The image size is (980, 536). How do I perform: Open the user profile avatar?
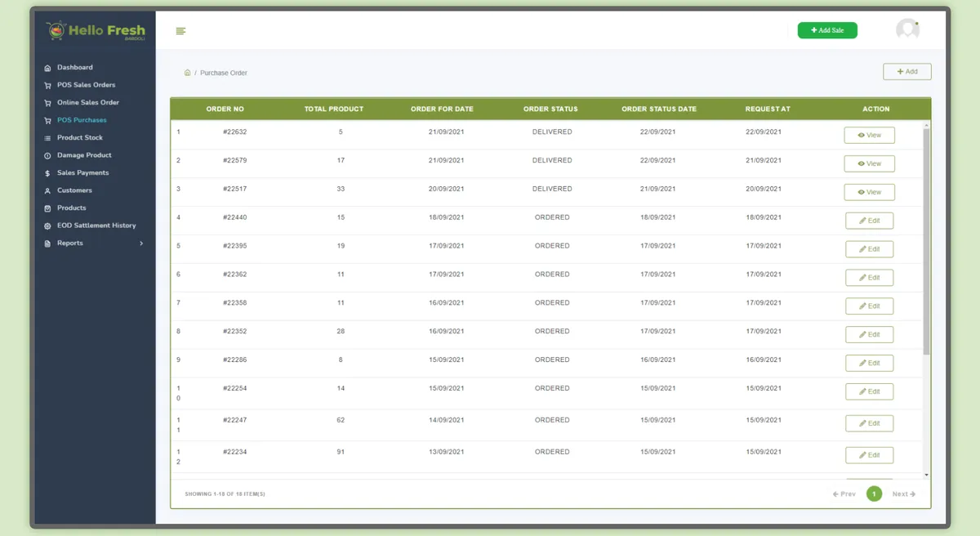click(x=907, y=30)
